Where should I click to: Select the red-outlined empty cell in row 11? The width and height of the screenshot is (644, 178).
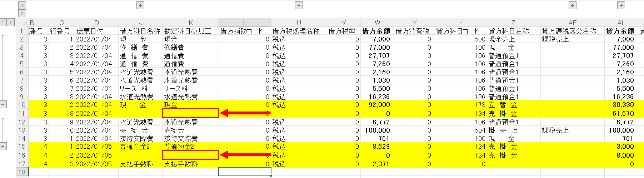pyautogui.click(x=191, y=113)
